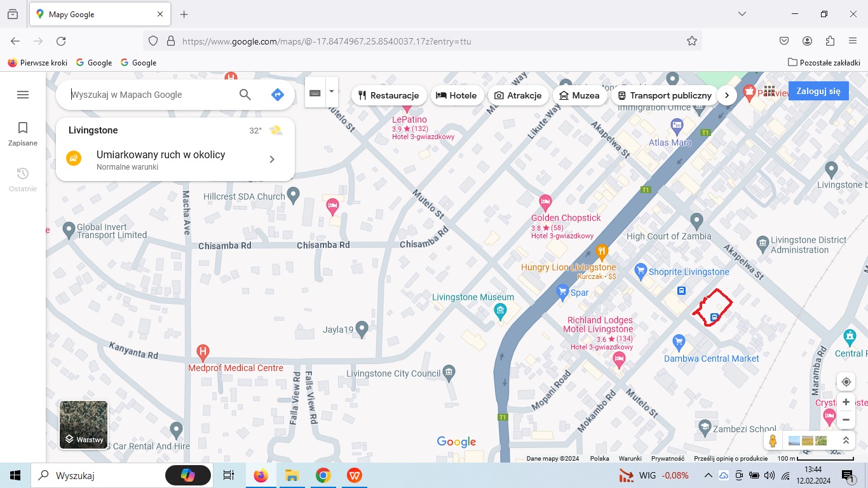Open the taskbar clock and date

click(x=813, y=475)
